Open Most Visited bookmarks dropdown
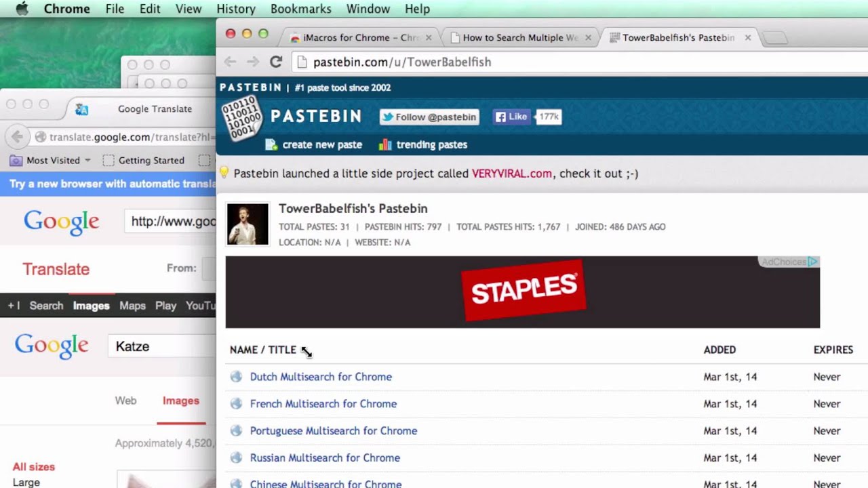 coord(50,161)
